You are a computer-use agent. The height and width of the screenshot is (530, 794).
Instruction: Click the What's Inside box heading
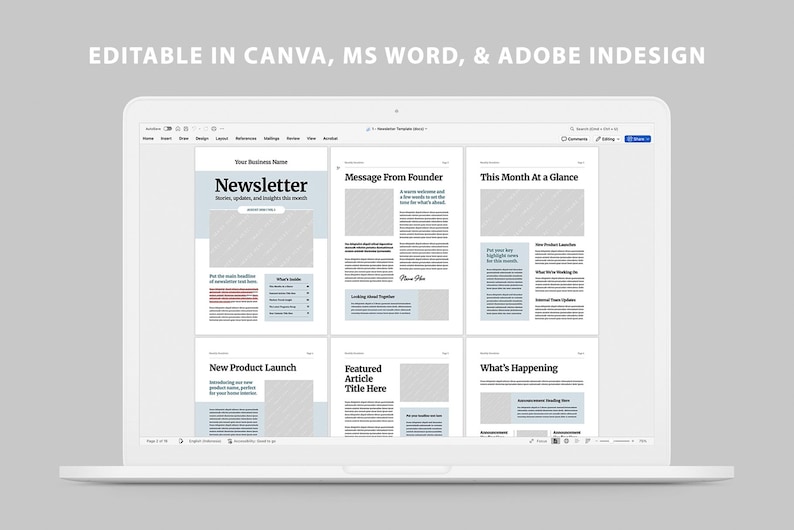tap(289, 279)
